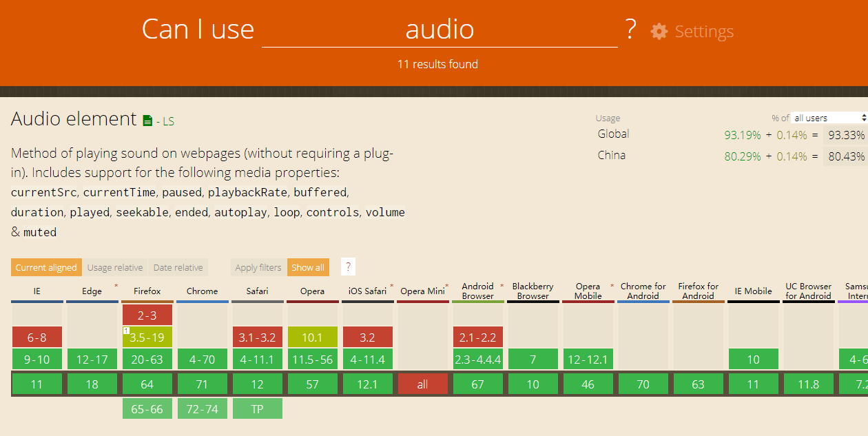Select the Opera Mobile column header
The height and width of the screenshot is (436, 868).
pos(588,291)
